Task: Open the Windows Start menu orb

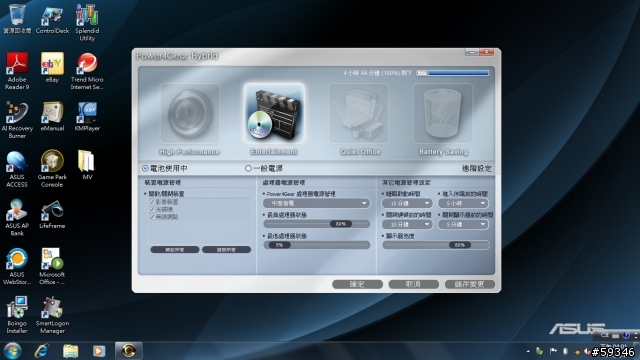Action: (12, 351)
